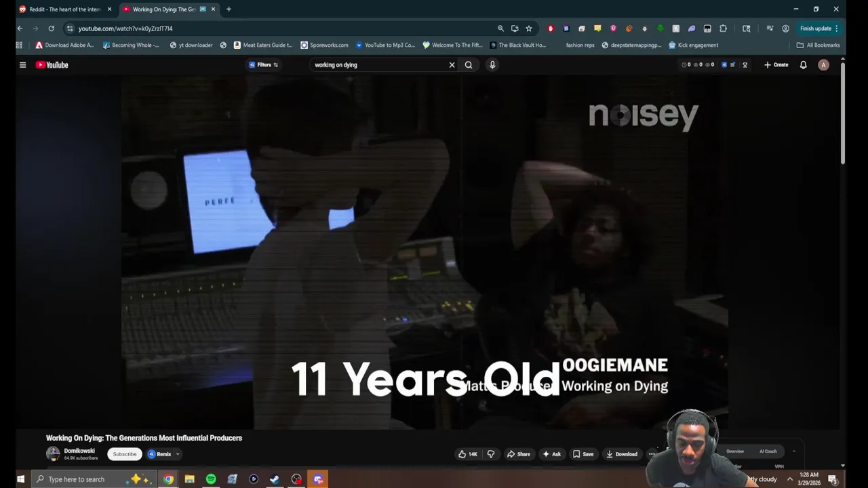Open the Filters button beside search
This screenshot has height=488, width=868.
(x=264, y=65)
